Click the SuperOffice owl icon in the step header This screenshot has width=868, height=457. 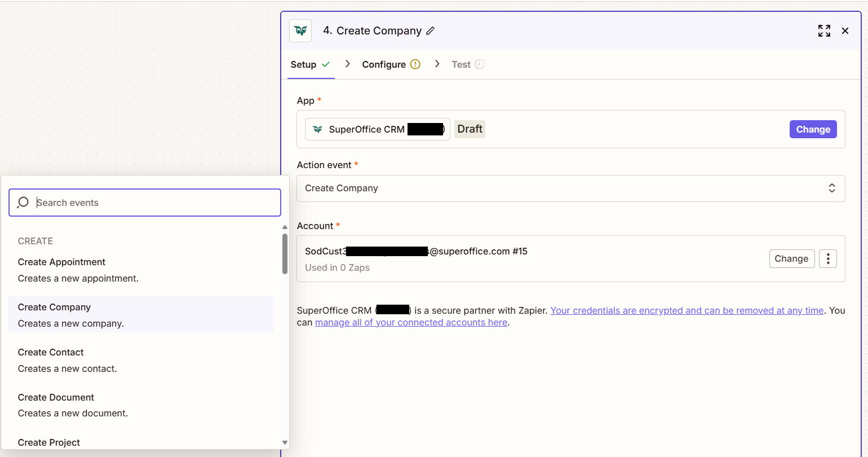(x=300, y=30)
